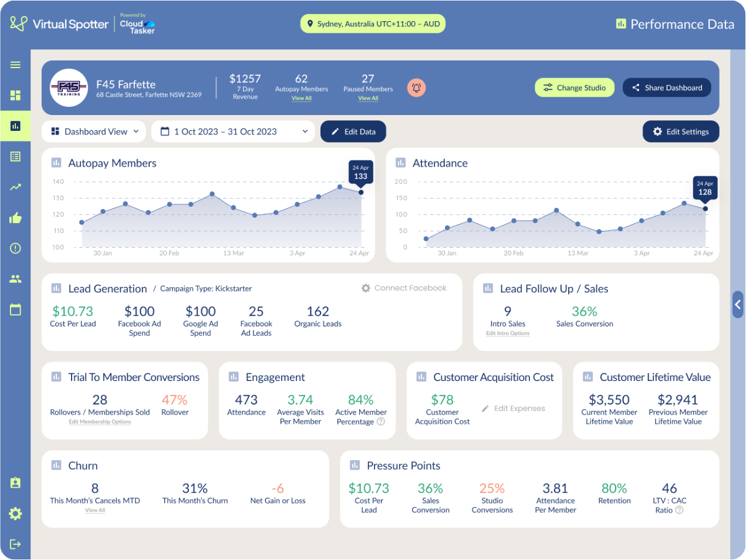
Task: Open the settings gear in sidebar
Action: (15, 514)
